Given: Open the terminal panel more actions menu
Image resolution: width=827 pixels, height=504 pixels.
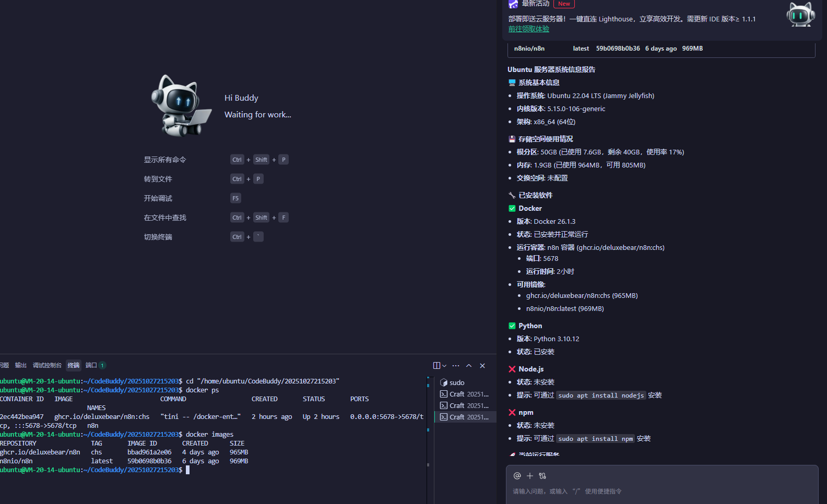Looking at the screenshot, I should pyautogui.click(x=456, y=366).
